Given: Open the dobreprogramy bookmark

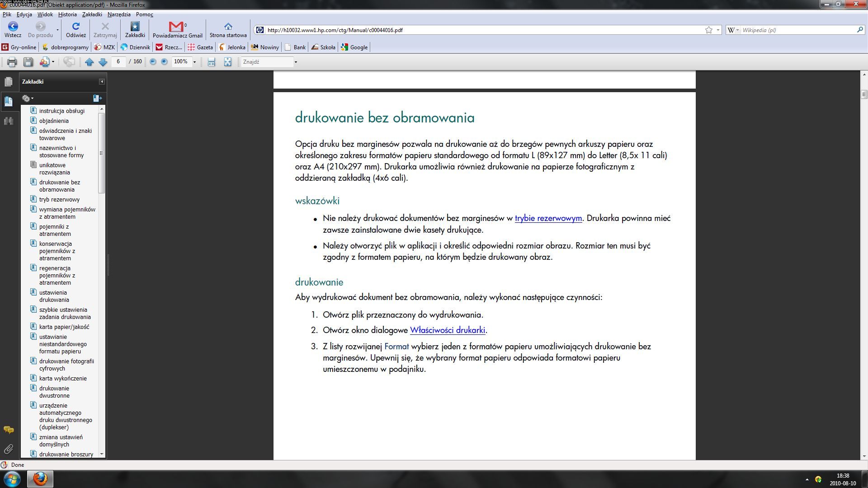Looking at the screenshot, I should coord(65,47).
